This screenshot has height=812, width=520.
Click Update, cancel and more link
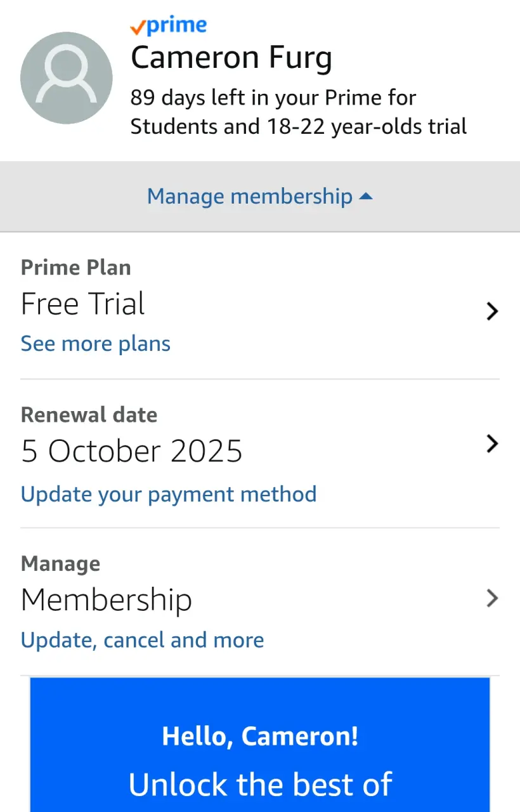[x=143, y=640]
